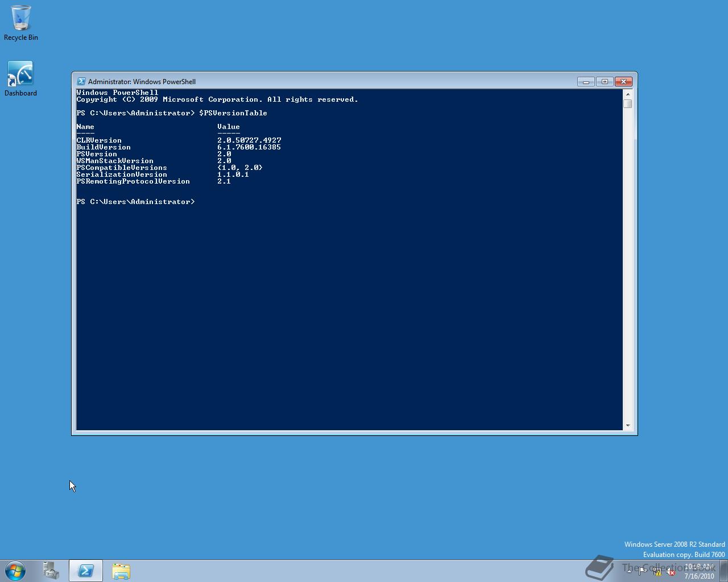Click the PSVersion row name

[x=97, y=154]
